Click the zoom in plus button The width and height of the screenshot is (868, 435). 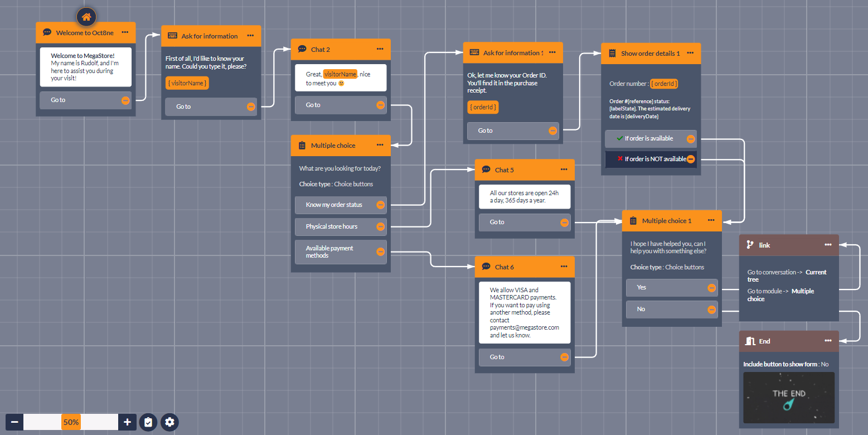[127, 422]
